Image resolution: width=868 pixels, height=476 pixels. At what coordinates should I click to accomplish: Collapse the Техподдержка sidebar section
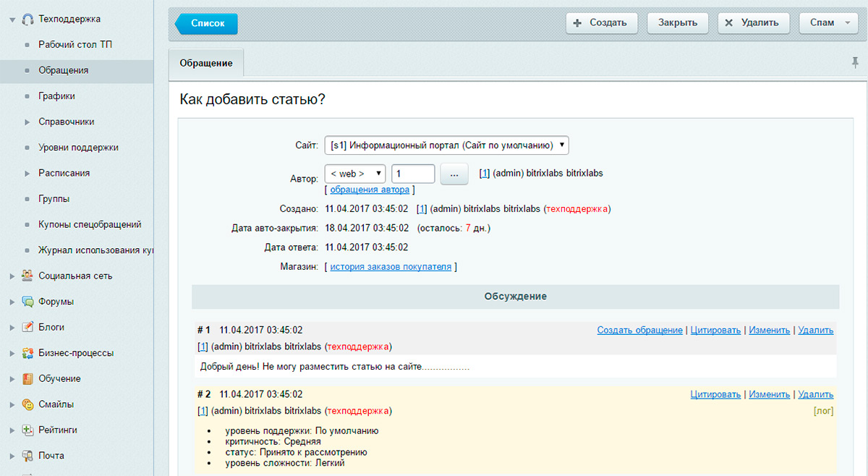12,19
